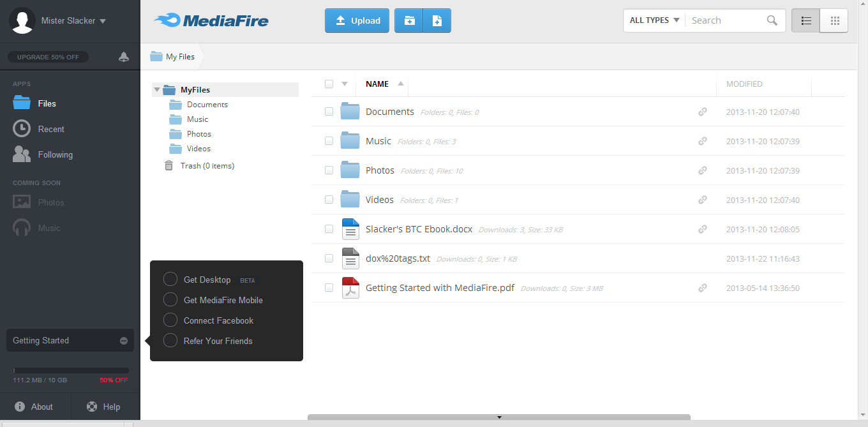Click share link icon for Getting Started PDF

[x=702, y=288]
